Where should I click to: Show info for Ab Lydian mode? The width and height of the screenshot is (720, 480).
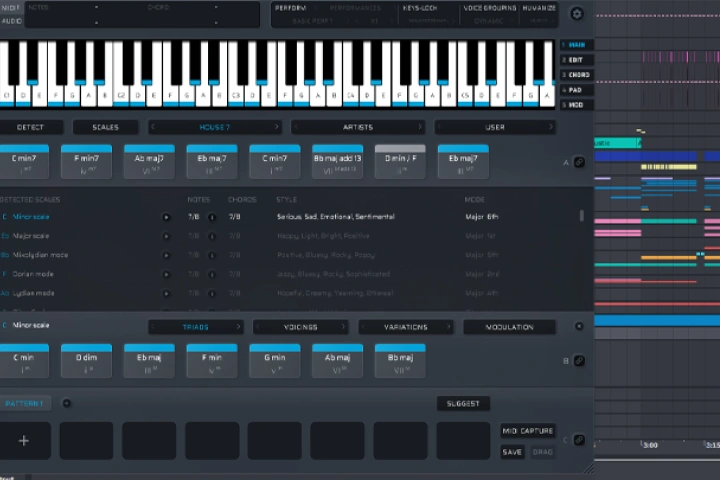click(212, 294)
